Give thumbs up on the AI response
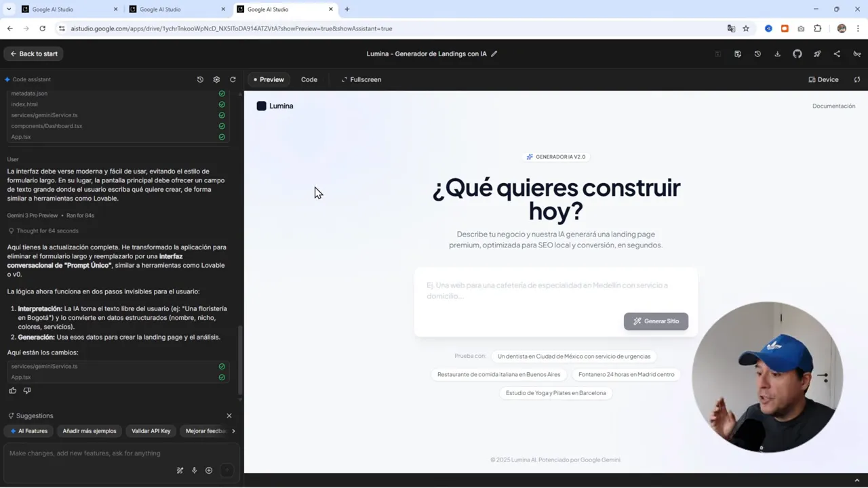Screen dimensions: 868x488 pos(12,390)
